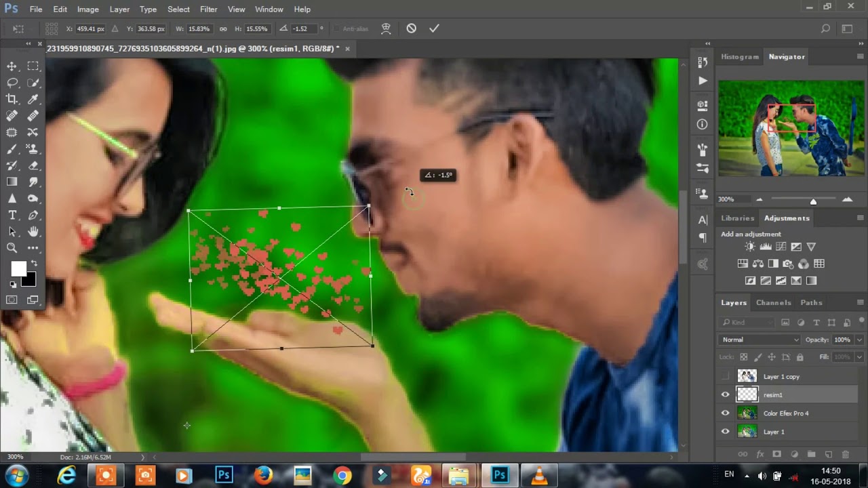Hide the Color Efex Pro 4 layer
The image size is (868, 488).
[726, 413]
